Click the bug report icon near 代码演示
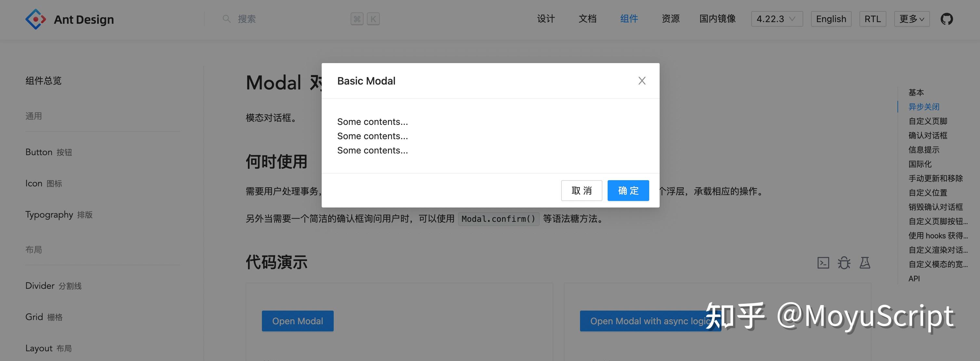This screenshot has height=361, width=980. tap(844, 263)
